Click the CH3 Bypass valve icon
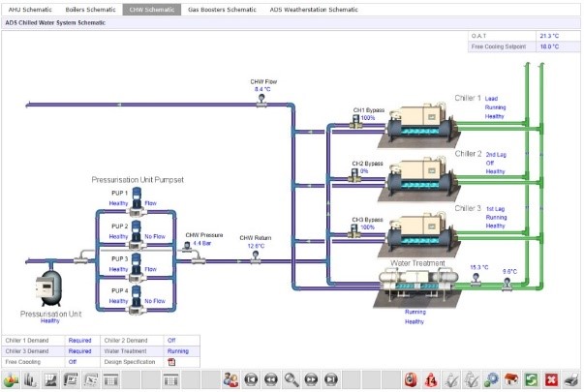584x392 pixels. (x=354, y=230)
